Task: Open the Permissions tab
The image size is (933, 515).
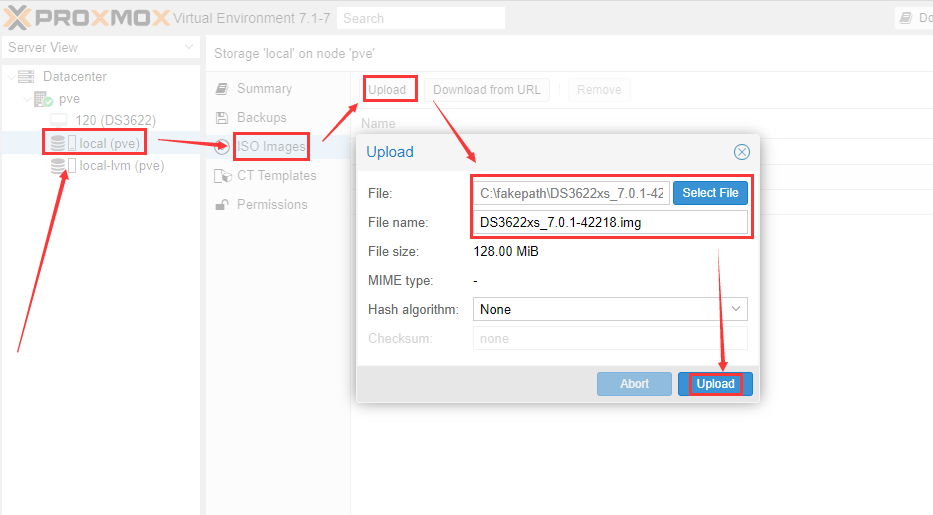Action: pos(272,205)
